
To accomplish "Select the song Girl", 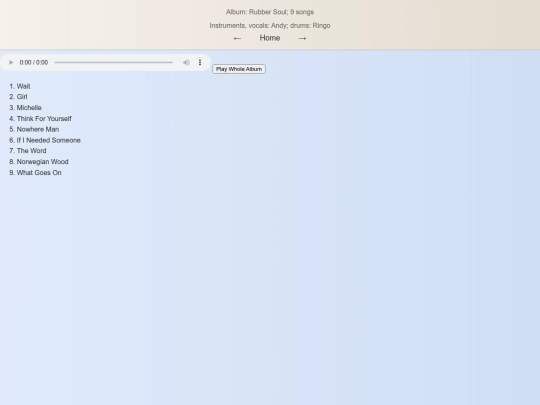I will (22, 97).
